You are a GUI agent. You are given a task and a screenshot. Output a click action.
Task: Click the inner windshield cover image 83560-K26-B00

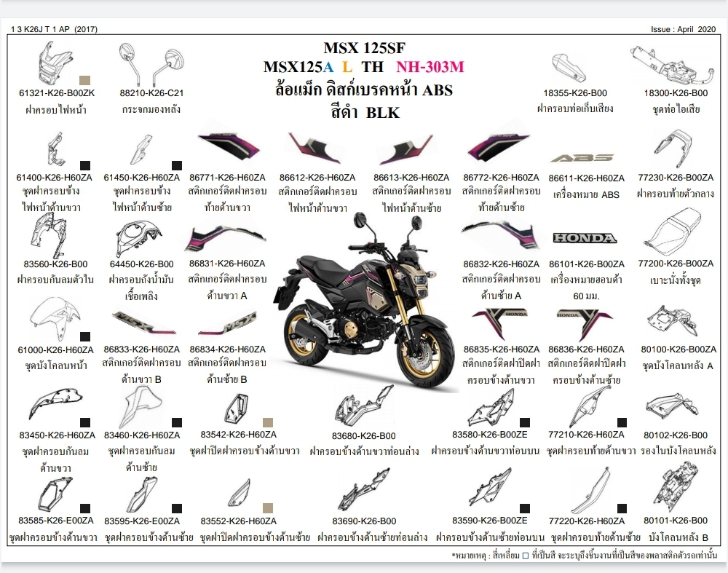pyautogui.click(x=49, y=237)
